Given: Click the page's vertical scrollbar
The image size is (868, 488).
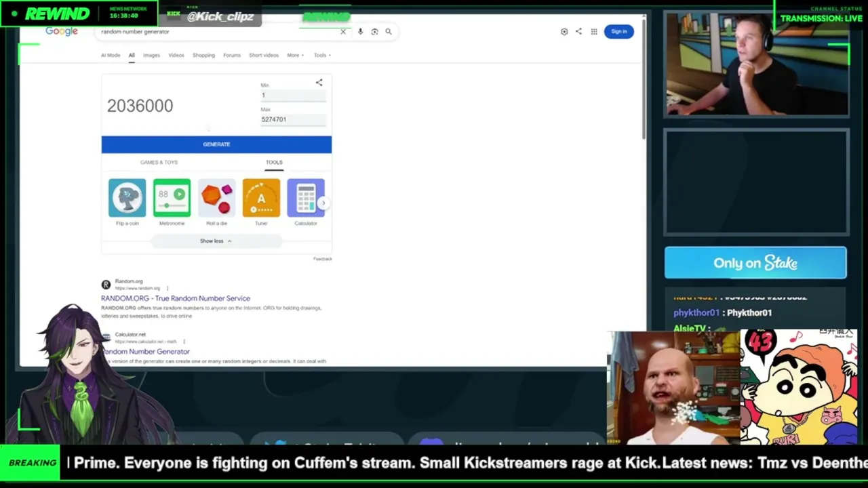Looking at the screenshot, I should (642, 81).
